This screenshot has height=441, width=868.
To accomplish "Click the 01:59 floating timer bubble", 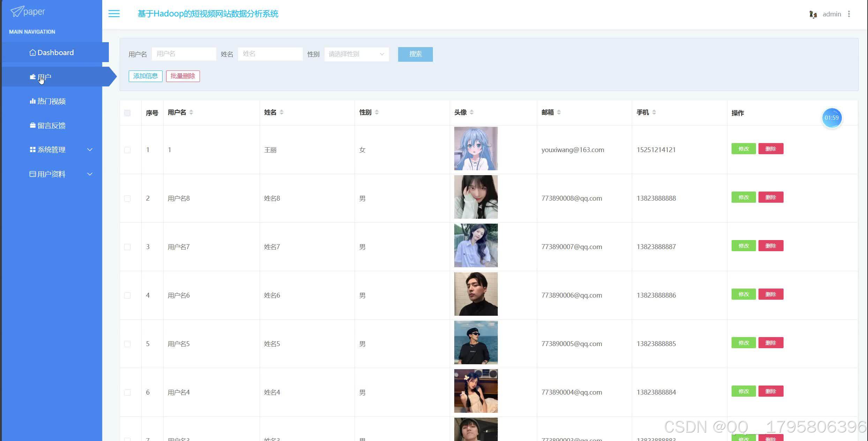I will [x=831, y=118].
